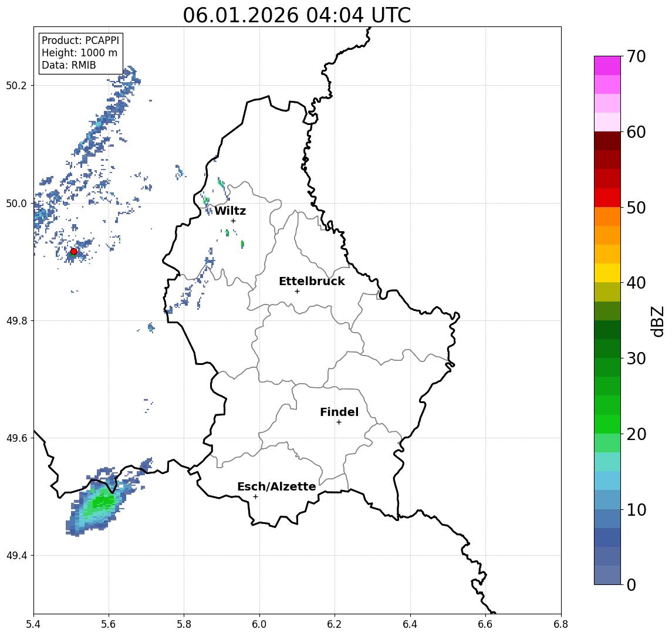Click longitude axis label 6.4
Screen dimensions: 672x636
pos(410,624)
